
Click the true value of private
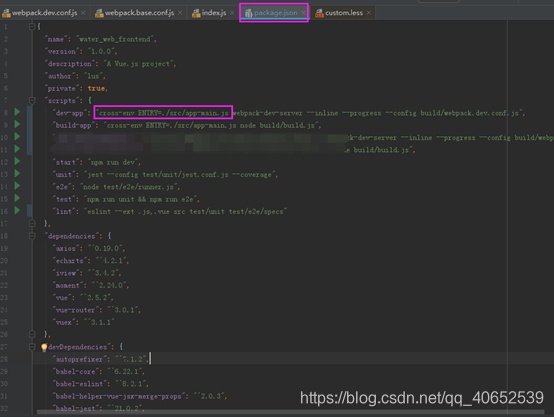coord(96,89)
